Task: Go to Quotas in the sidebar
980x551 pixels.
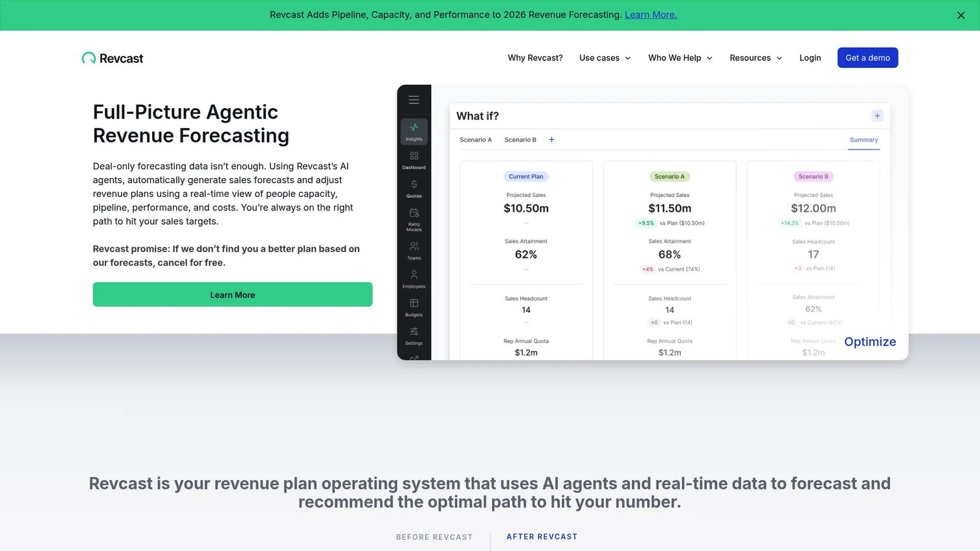Action: 414,188
